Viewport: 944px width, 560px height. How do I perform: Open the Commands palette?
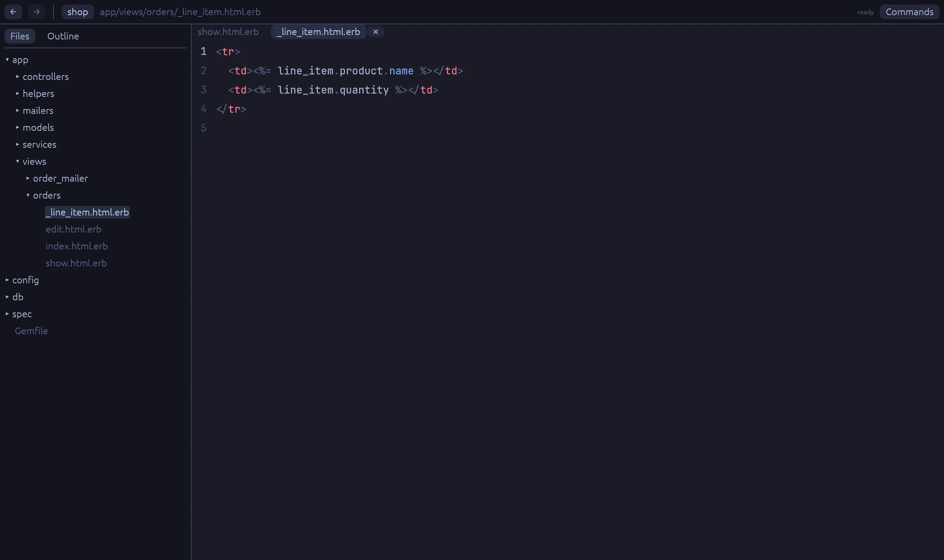pos(909,12)
